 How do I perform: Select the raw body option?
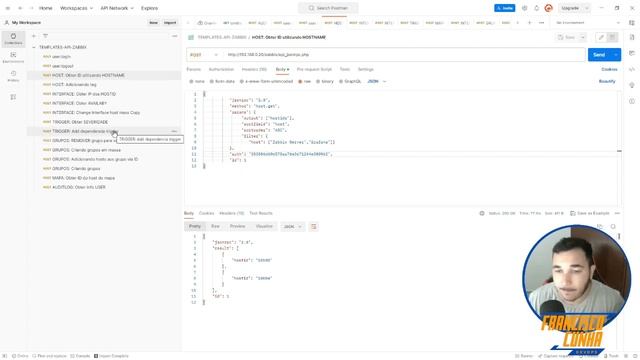[304, 81]
